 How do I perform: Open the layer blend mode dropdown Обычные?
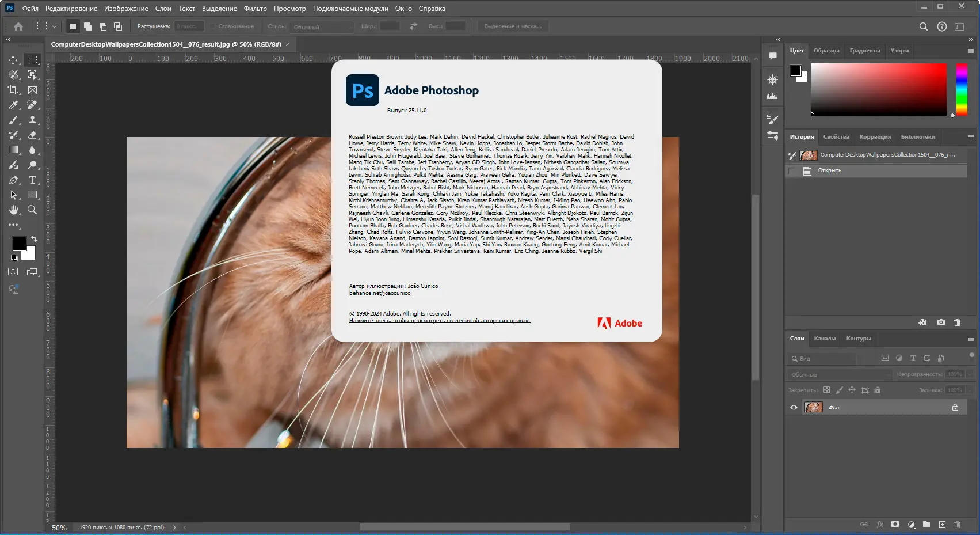coord(839,374)
